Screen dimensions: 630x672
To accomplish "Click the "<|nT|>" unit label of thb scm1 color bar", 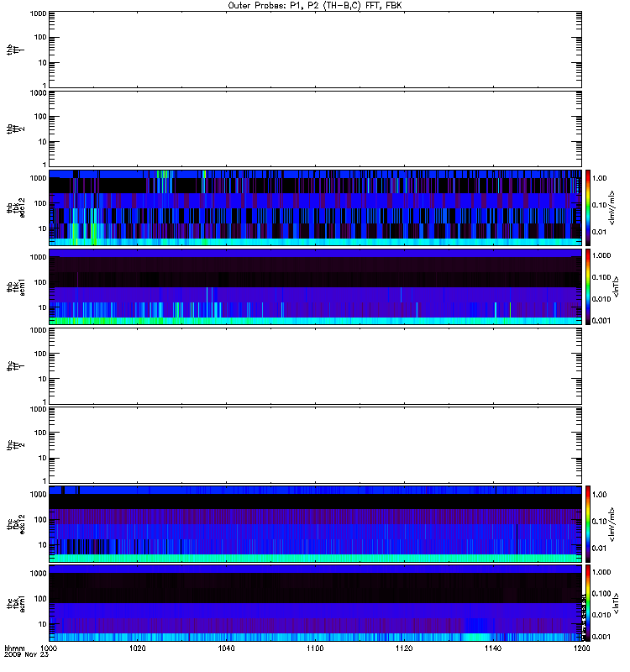I will pyautogui.click(x=617, y=286).
